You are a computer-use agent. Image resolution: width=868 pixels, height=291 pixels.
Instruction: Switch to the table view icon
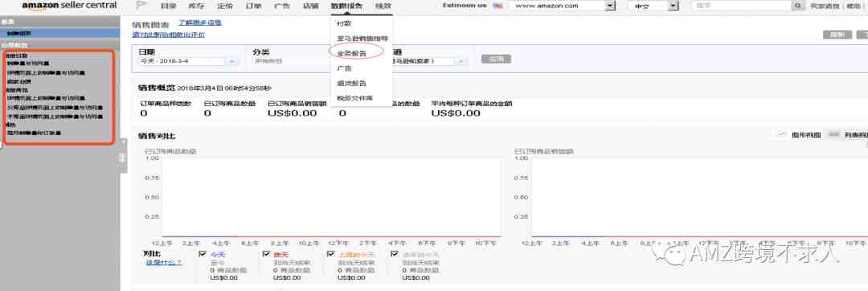(x=833, y=134)
